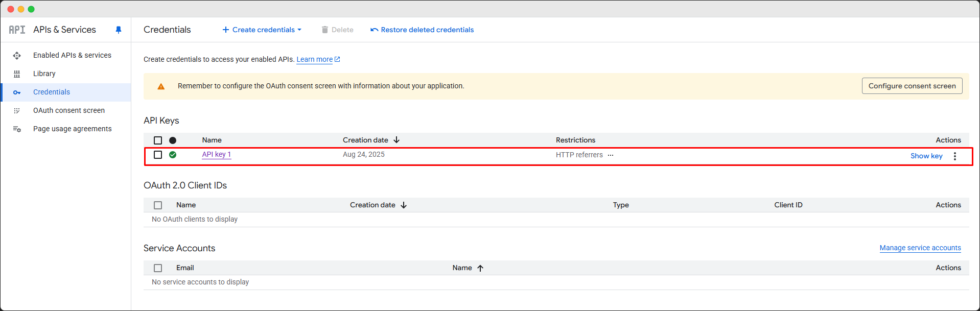Click the orange warning triangle icon
Viewport: 980px width, 311px height.
coord(161,86)
